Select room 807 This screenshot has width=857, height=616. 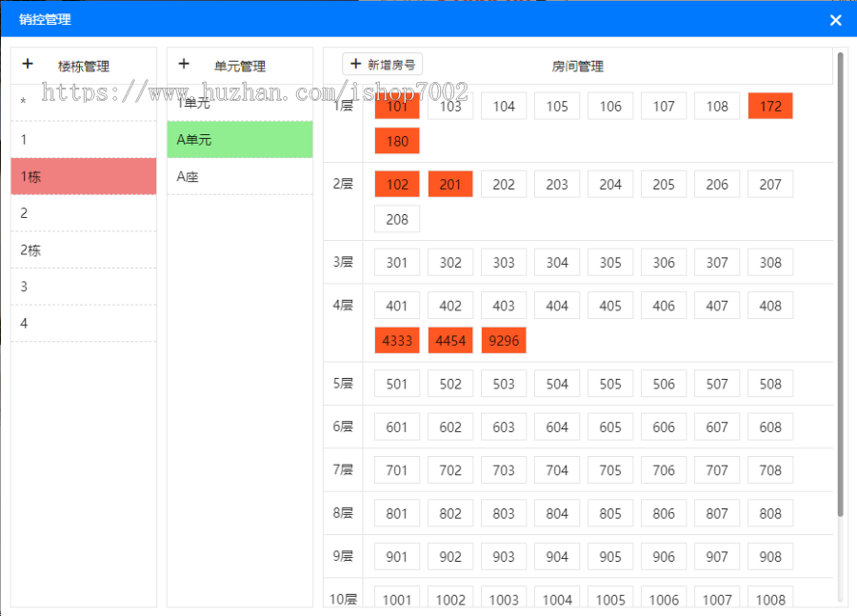717,513
